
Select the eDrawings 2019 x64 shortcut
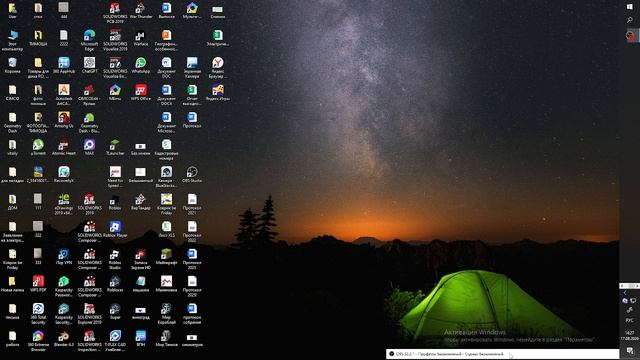click(64, 204)
